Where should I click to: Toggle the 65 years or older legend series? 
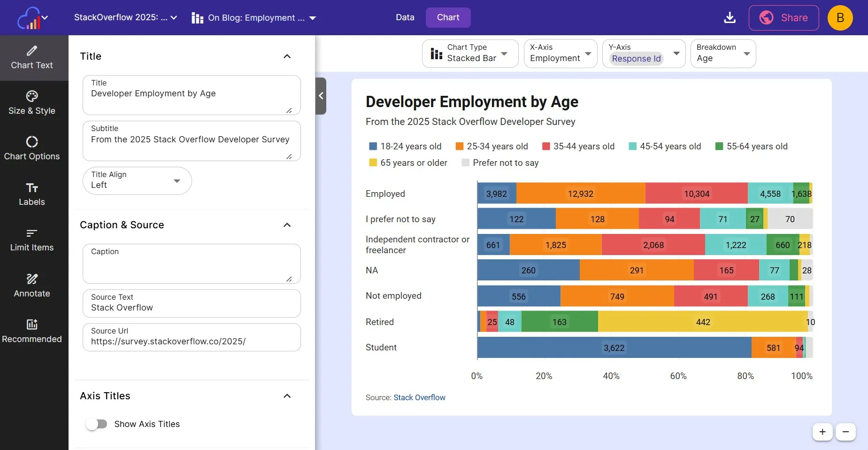pos(408,163)
